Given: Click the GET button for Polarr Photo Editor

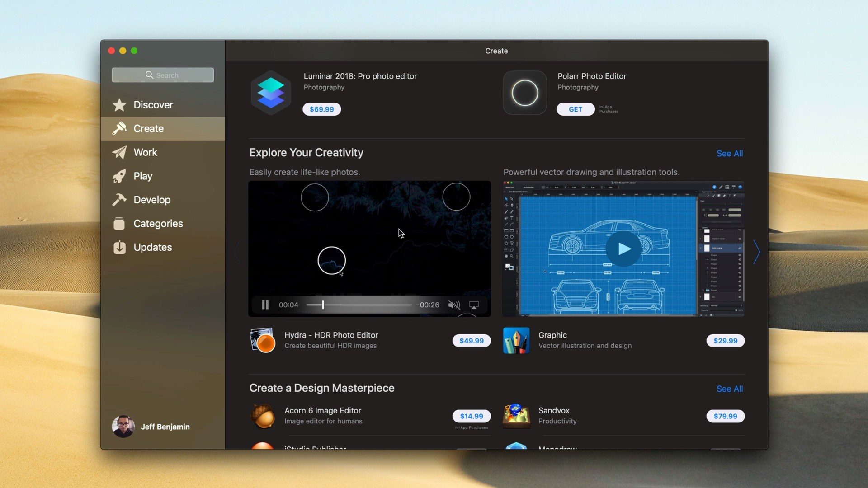Looking at the screenshot, I should point(575,108).
